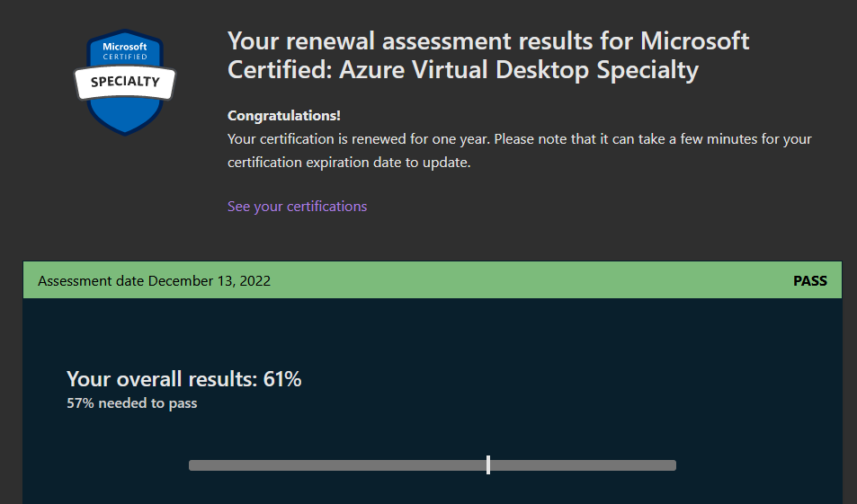The height and width of the screenshot is (504, 857).
Task: Click the Microsoft Certified Specialty badge
Action: [x=125, y=82]
